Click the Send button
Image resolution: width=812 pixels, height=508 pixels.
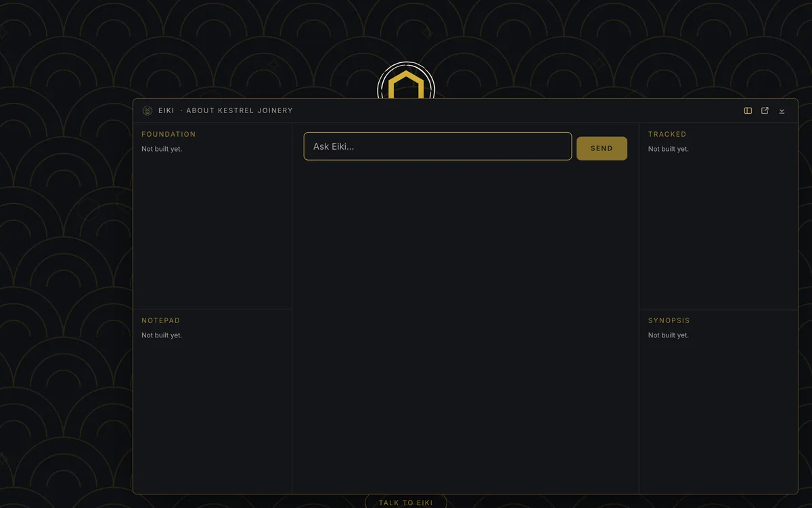click(x=602, y=148)
